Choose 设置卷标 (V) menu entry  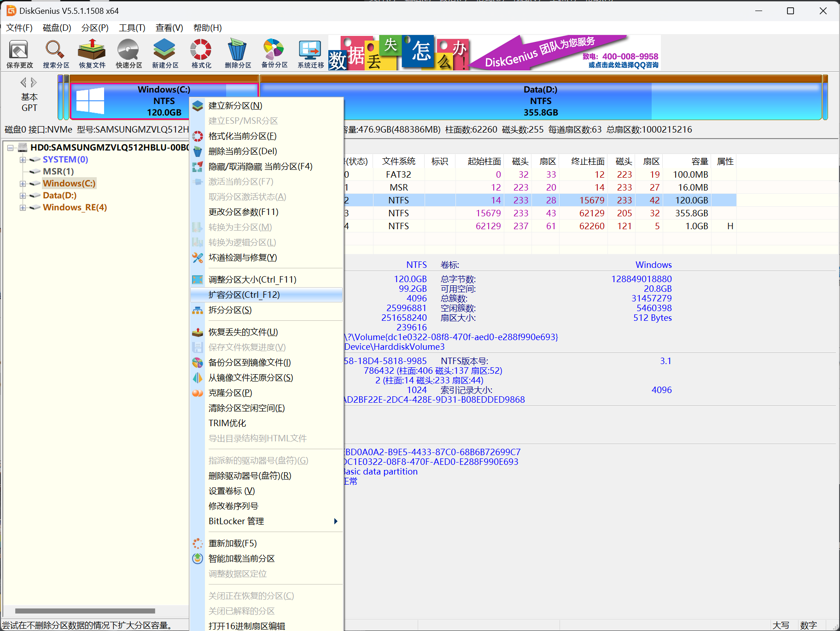point(266,491)
